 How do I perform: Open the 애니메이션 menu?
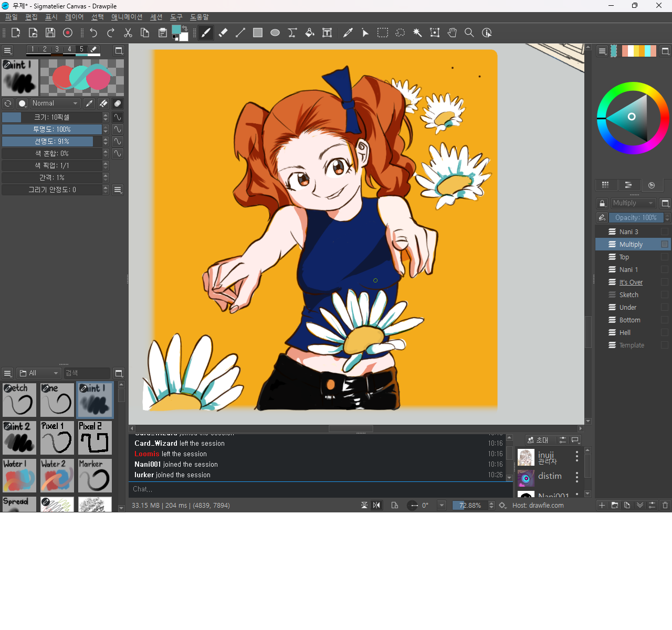coord(127,17)
